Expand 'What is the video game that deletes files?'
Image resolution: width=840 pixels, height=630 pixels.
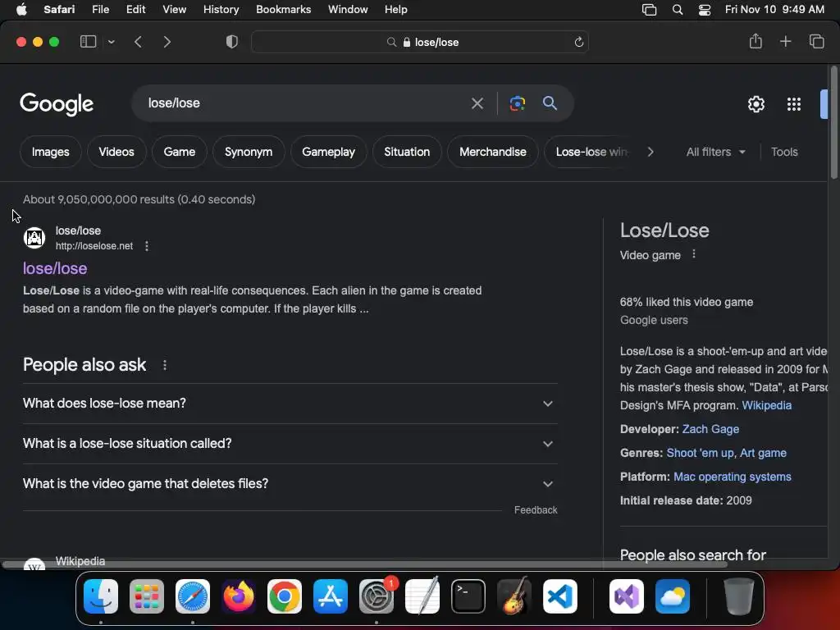(x=290, y=484)
